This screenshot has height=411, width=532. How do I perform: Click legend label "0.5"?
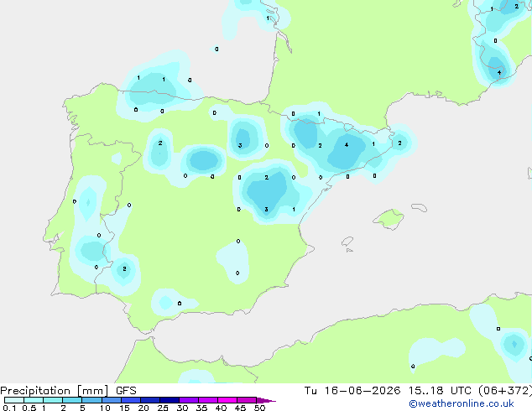pos(29,408)
